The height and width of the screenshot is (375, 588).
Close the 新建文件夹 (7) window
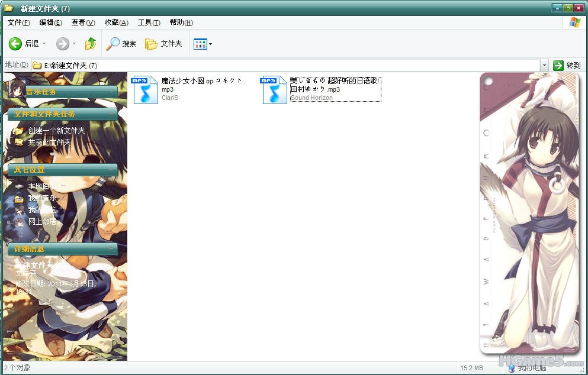pos(579,8)
